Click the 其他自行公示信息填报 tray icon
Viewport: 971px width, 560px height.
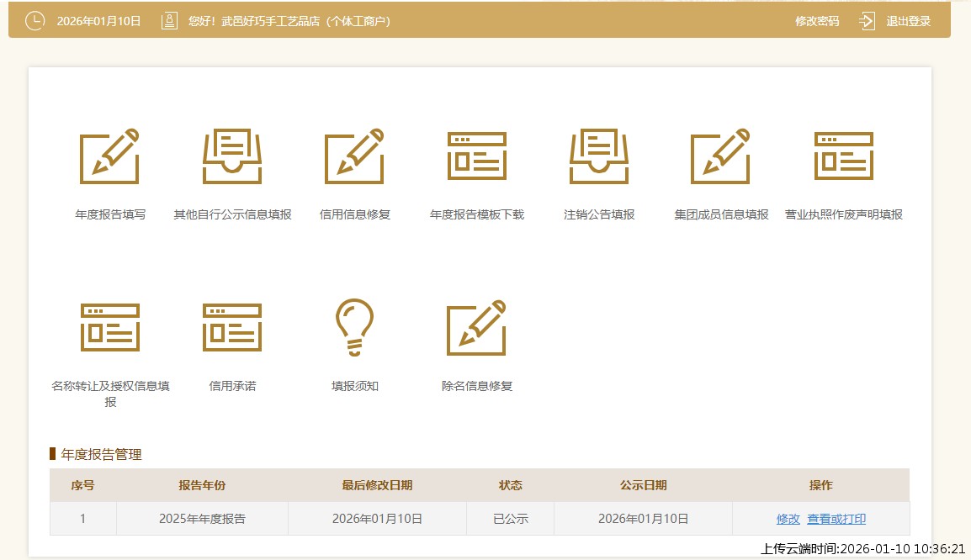point(232,157)
